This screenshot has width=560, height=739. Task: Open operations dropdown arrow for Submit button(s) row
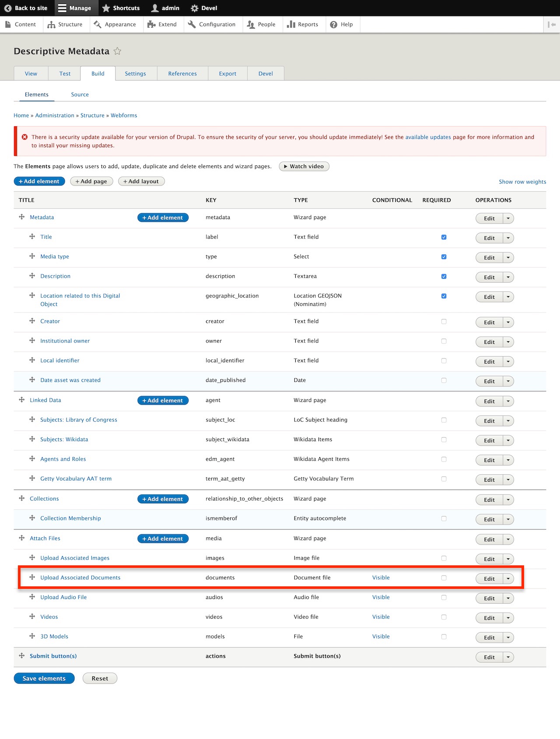coord(508,657)
